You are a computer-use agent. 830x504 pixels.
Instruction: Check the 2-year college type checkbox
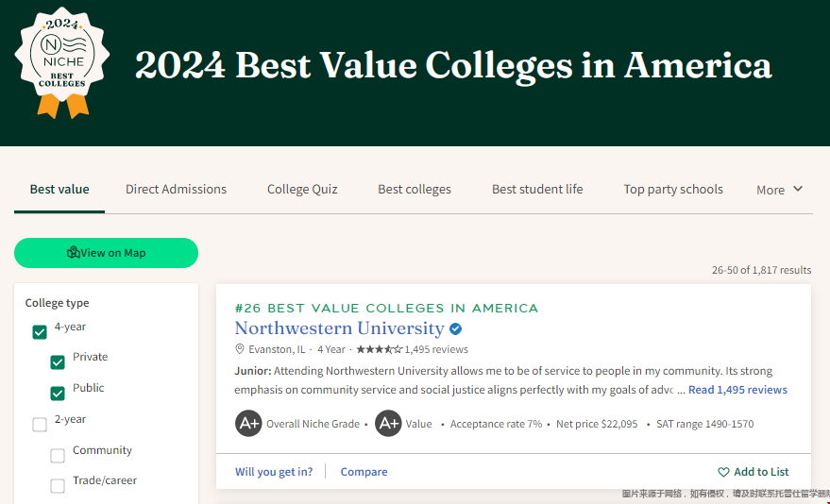click(x=40, y=425)
